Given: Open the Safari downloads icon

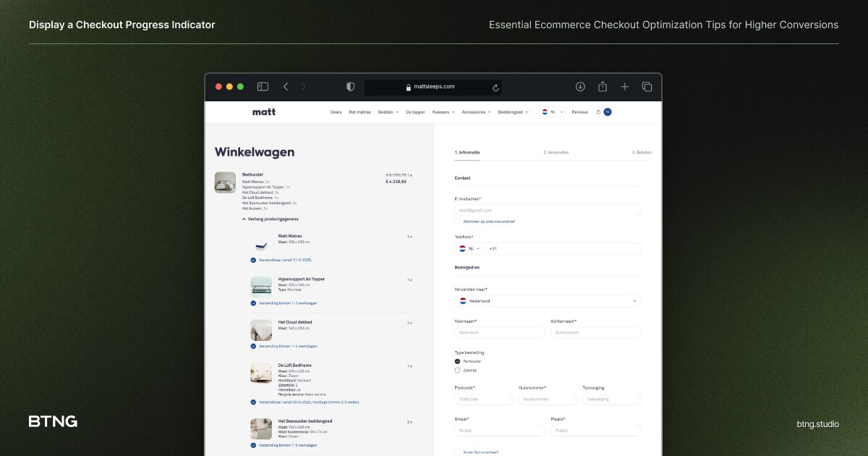Looking at the screenshot, I should coord(580,87).
